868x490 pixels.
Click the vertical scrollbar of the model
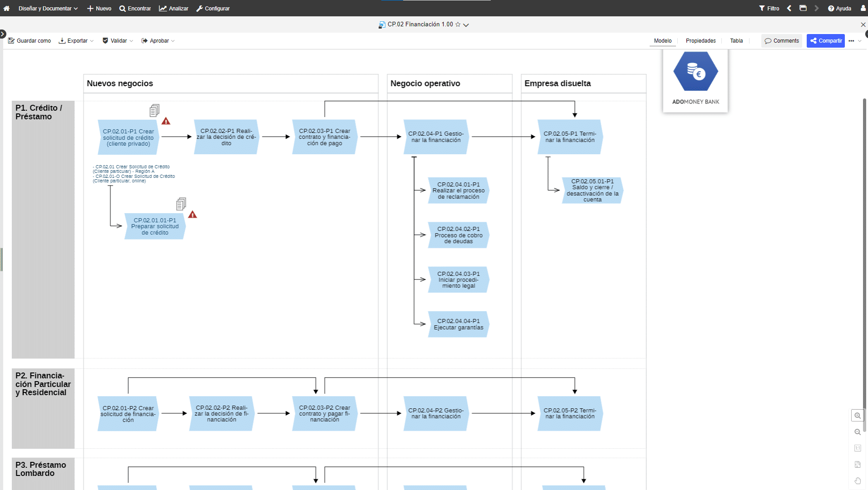pos(865,265)
